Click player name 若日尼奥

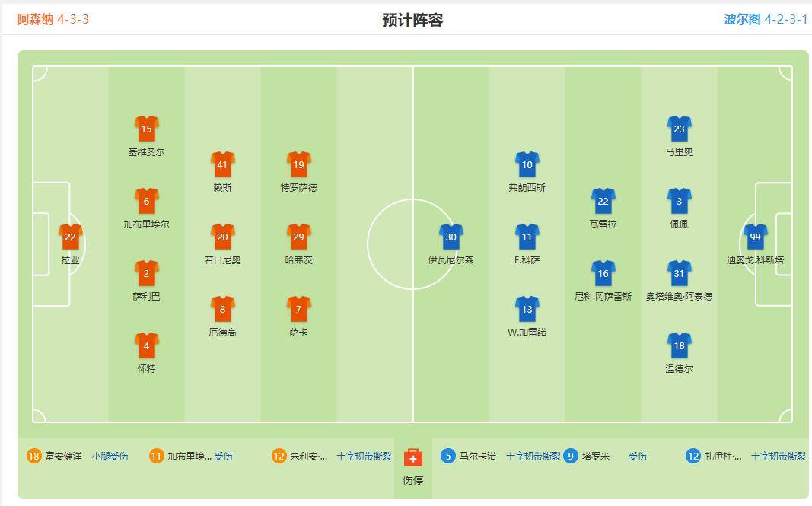click(x=222, y=260)
